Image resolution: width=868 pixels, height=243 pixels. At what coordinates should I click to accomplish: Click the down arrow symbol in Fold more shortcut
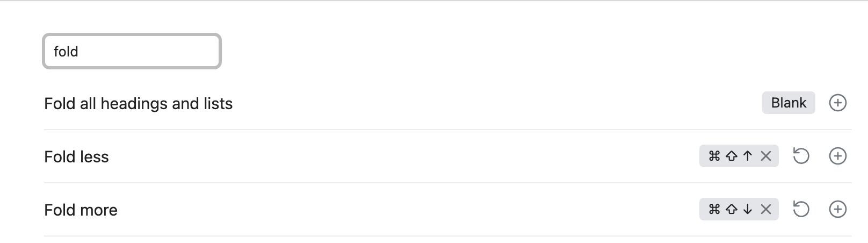point(748,209)
